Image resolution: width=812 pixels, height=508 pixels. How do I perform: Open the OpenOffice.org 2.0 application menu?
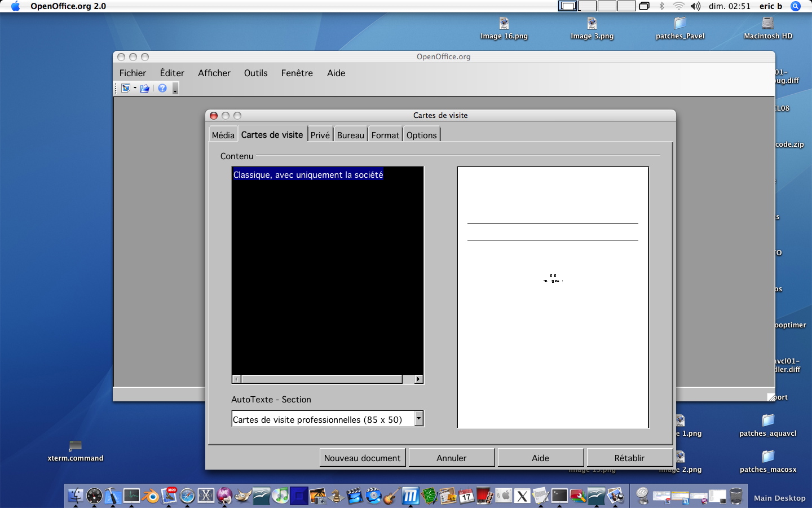(x=68, y=6)
